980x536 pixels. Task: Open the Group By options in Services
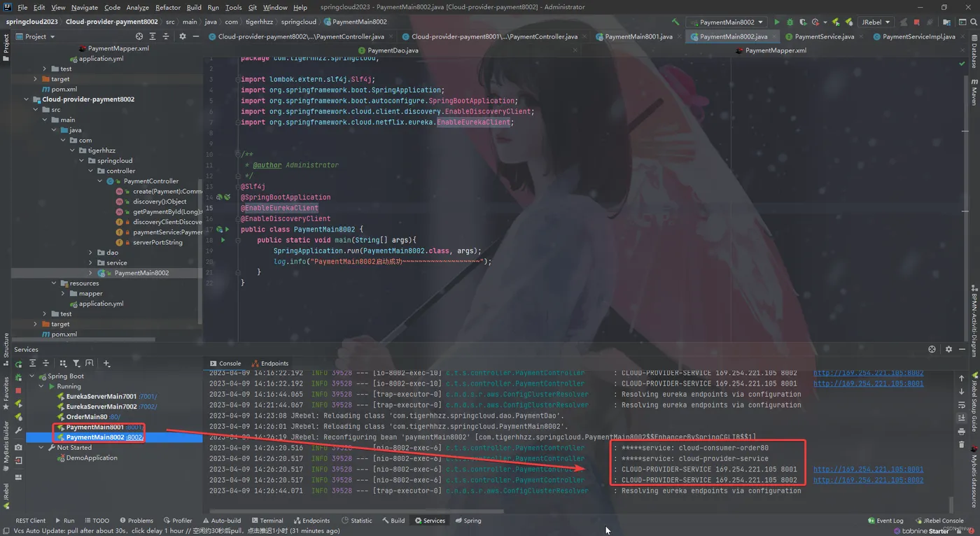[63, 363]
